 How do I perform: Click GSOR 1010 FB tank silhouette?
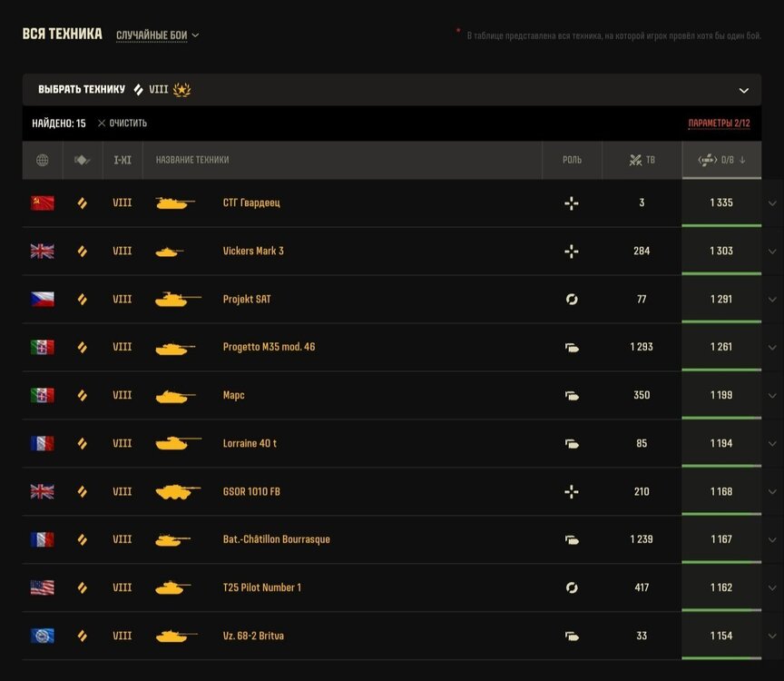[x=178, y=492]
